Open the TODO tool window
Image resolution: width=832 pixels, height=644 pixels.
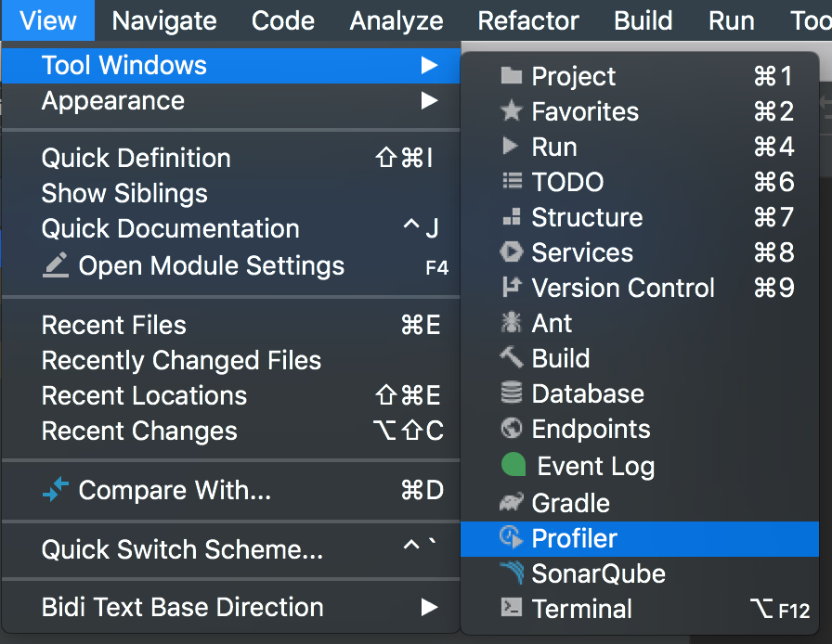640,182
